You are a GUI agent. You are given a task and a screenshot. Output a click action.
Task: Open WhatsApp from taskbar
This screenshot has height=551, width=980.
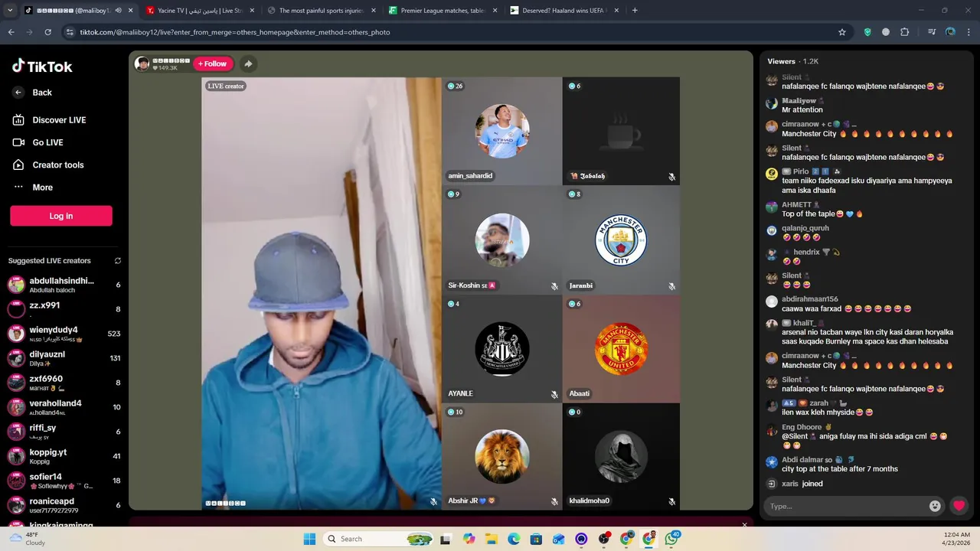click(x=672, y=539)
